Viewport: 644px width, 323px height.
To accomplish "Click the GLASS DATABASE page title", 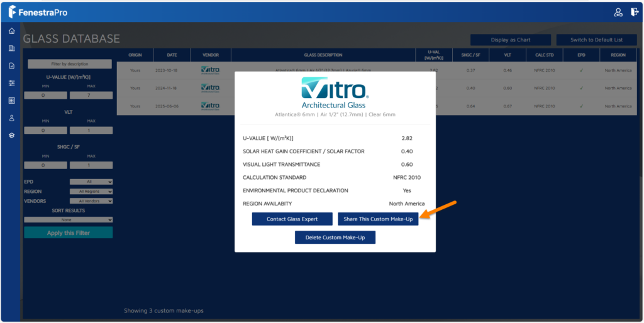I will tap(72, 39).
